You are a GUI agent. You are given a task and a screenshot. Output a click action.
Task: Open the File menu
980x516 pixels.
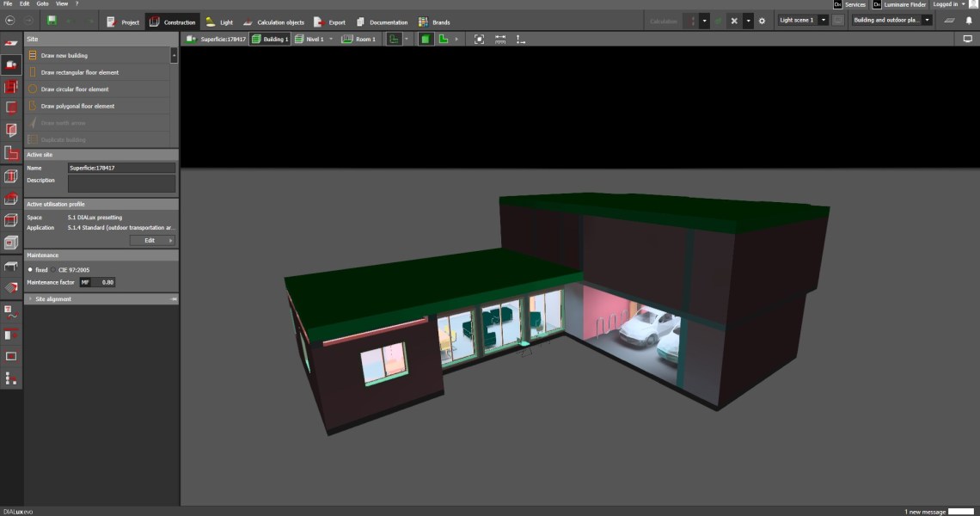click(x=8, y=4)
